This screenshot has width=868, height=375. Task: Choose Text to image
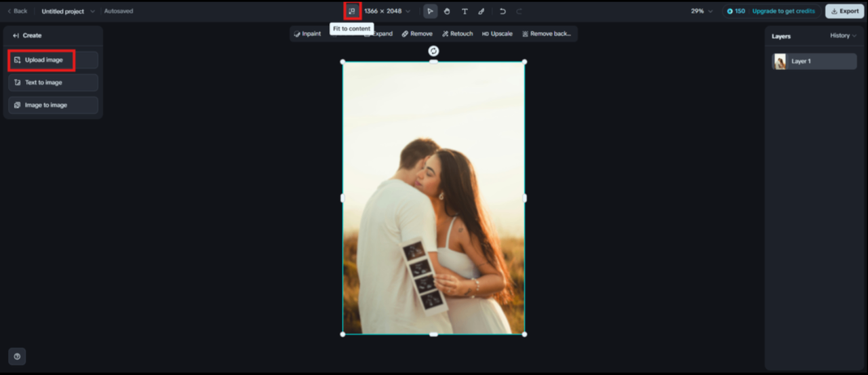tap(53, 82)
